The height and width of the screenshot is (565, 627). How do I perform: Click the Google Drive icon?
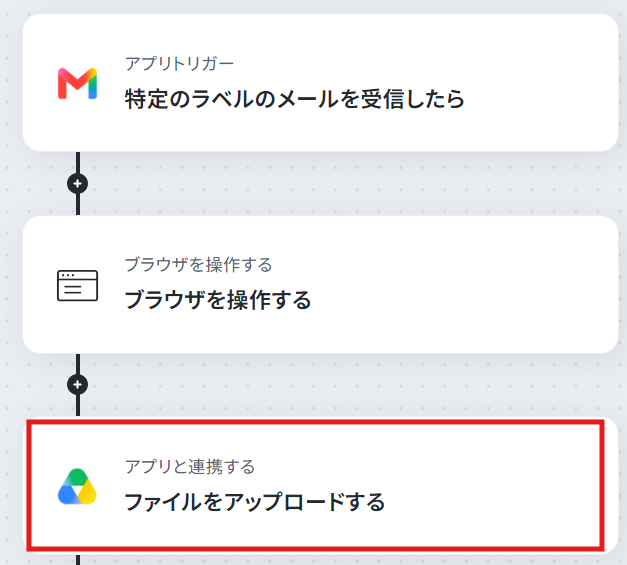[x=78, y=487]
